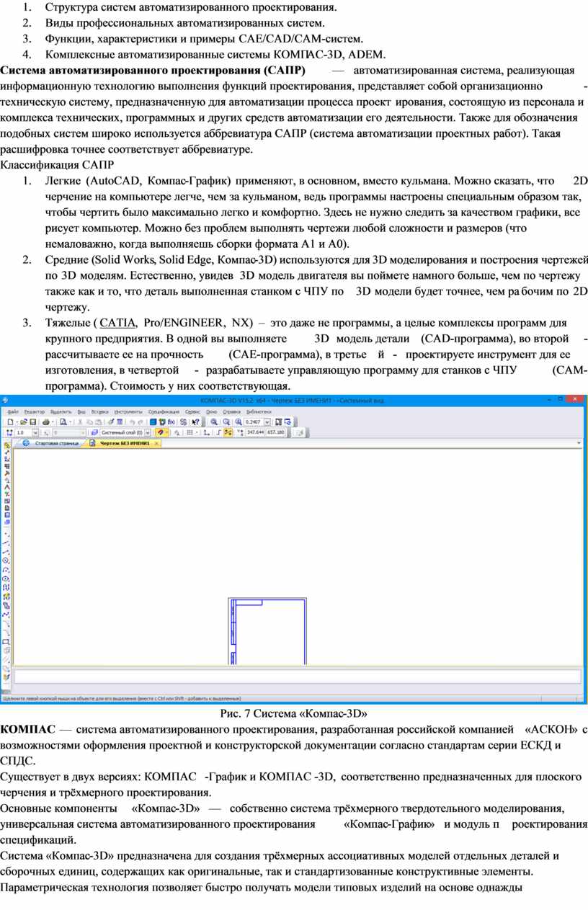588x910 pixels.
Task: Open the Редактор menu
Action: 34,411
